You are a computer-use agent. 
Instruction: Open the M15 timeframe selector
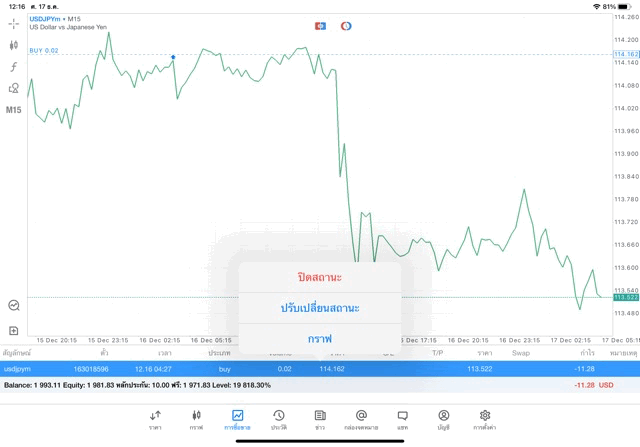coord(14,109)
